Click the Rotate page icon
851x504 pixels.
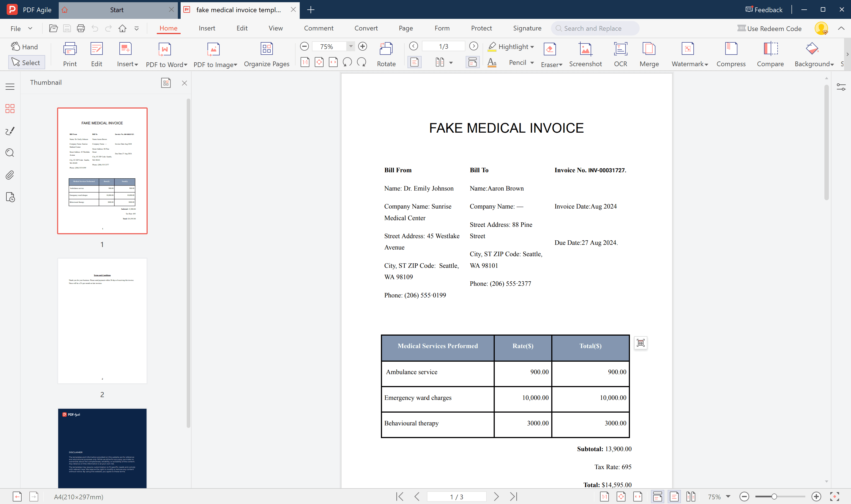tap(386, 49)
